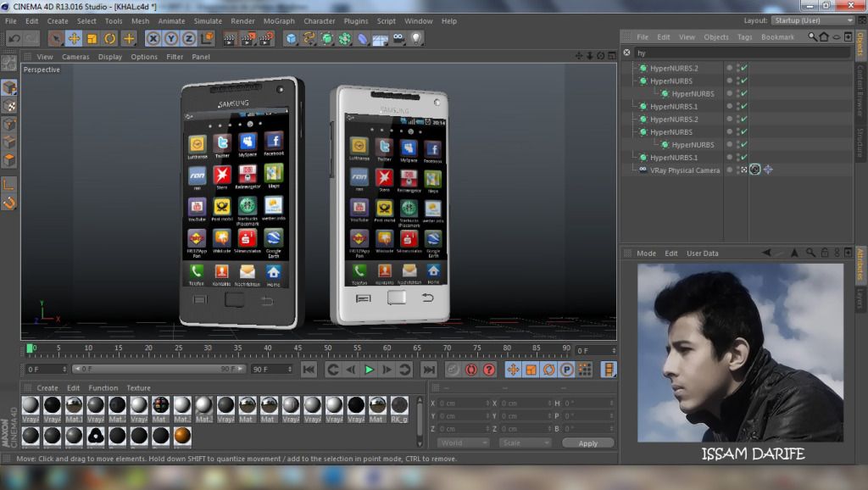Toggle the X axis lock

[x=153, y=38]
